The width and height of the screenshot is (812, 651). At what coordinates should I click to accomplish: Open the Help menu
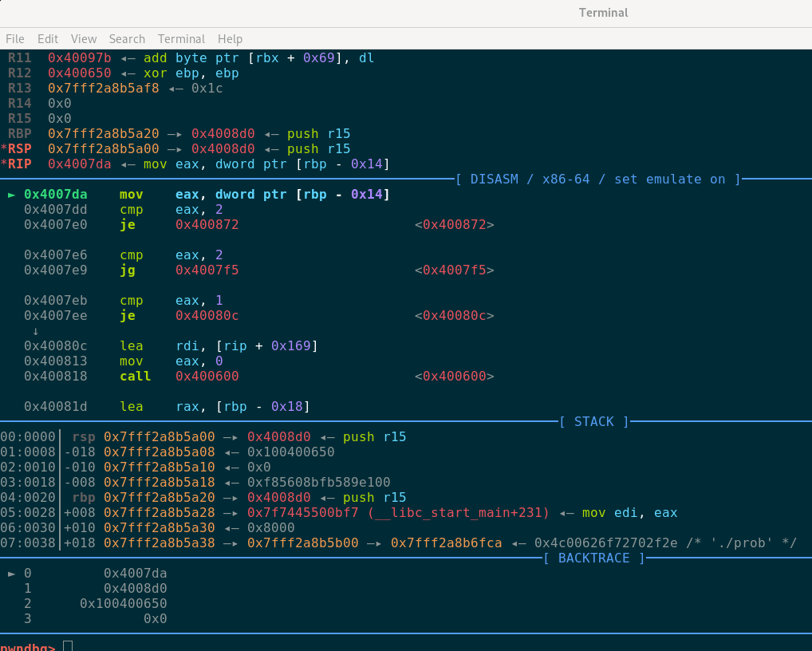230,38
